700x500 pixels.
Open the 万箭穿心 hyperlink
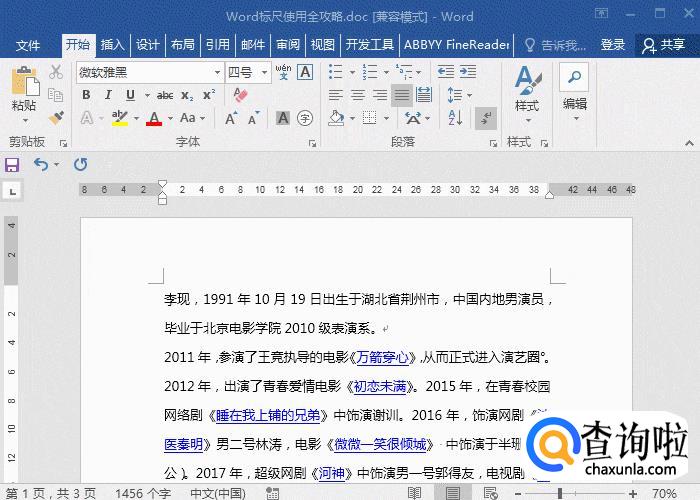[382, 357]
